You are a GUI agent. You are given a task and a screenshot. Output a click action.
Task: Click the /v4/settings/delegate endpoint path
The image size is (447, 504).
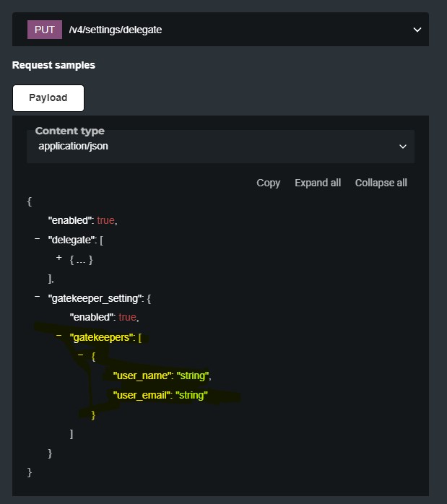click(116, 30)
